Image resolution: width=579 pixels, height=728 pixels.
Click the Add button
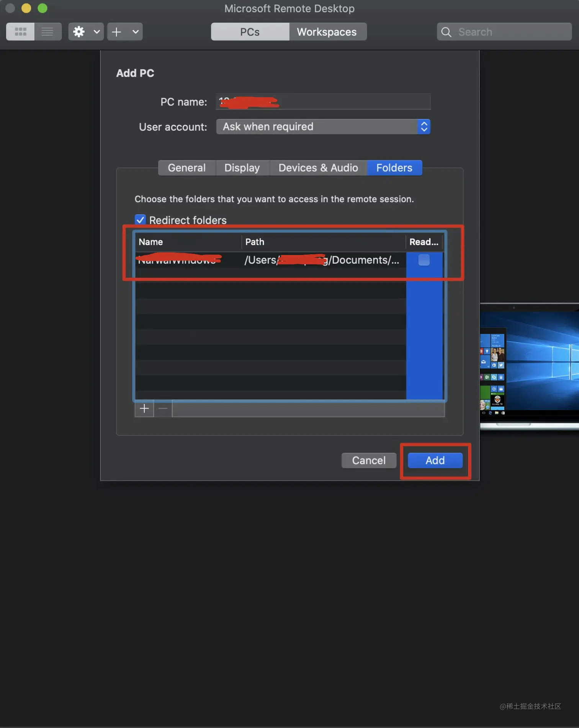pos(435,460)
